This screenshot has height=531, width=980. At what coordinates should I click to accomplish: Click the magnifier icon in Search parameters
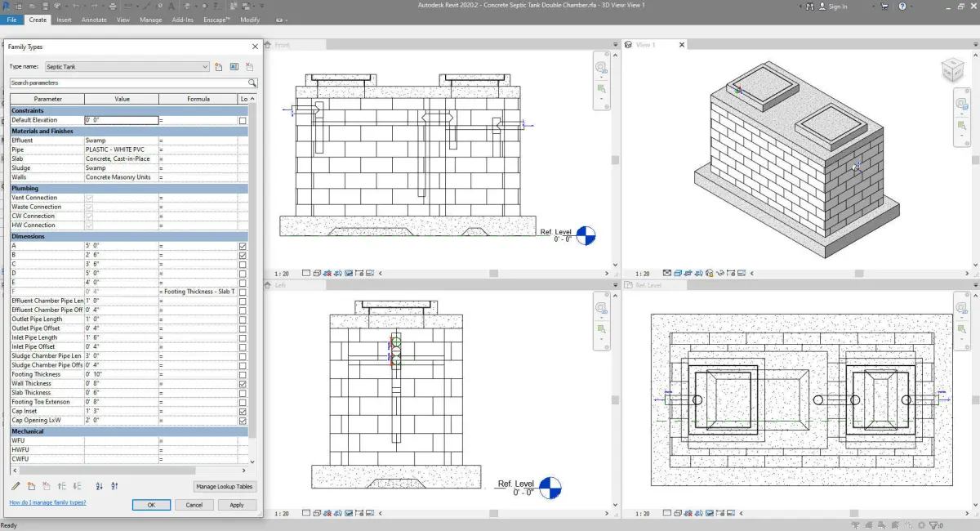click(x=252, y=83)
